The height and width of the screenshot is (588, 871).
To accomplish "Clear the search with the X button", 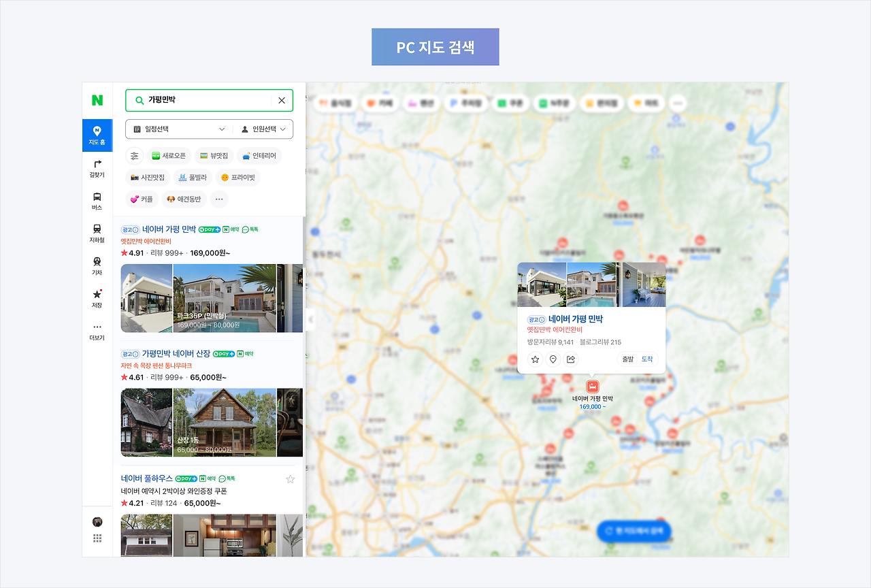I will [282, 100].
